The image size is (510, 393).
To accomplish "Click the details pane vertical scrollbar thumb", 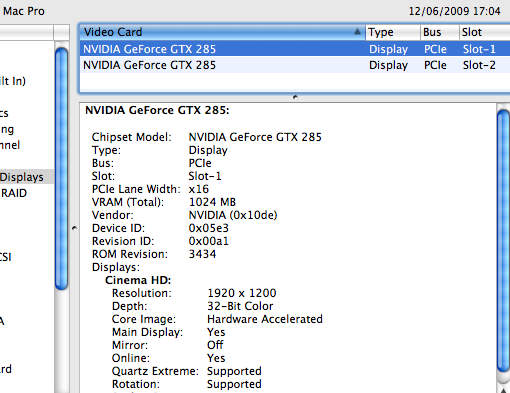I will tap(503, 241).
